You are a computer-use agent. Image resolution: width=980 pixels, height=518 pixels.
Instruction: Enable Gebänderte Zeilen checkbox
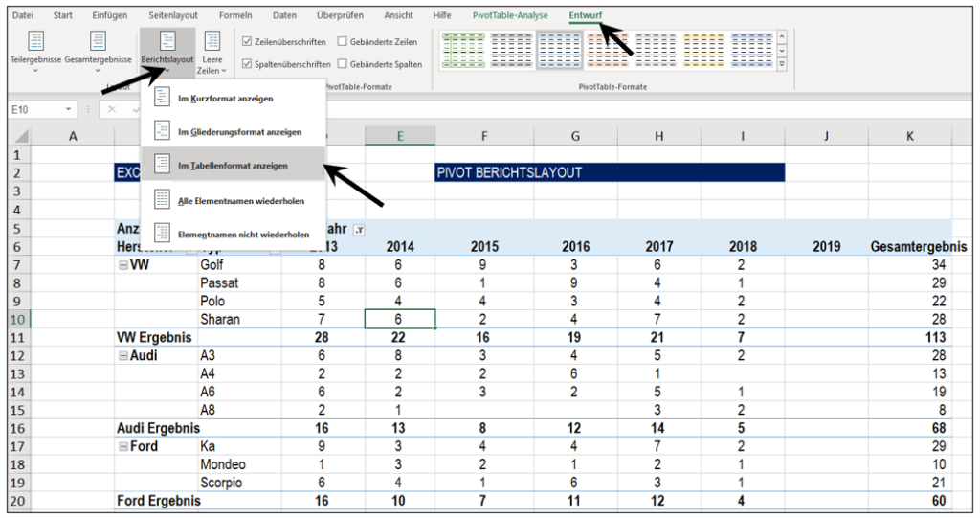342,41
